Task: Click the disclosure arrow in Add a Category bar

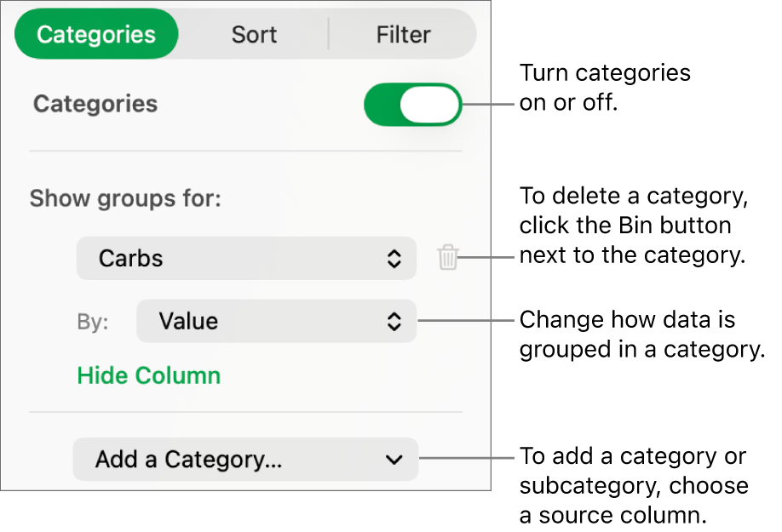Action: tap(394, 460)
